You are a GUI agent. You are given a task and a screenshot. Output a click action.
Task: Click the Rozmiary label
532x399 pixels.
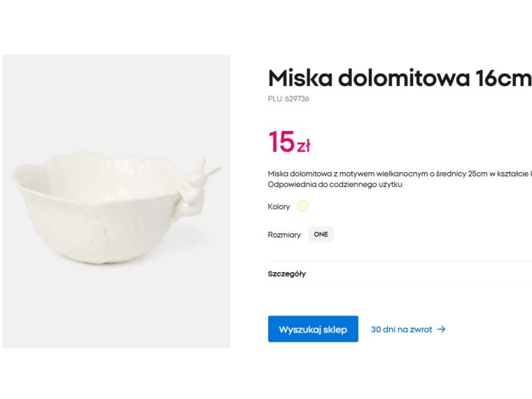coord(284,234)
